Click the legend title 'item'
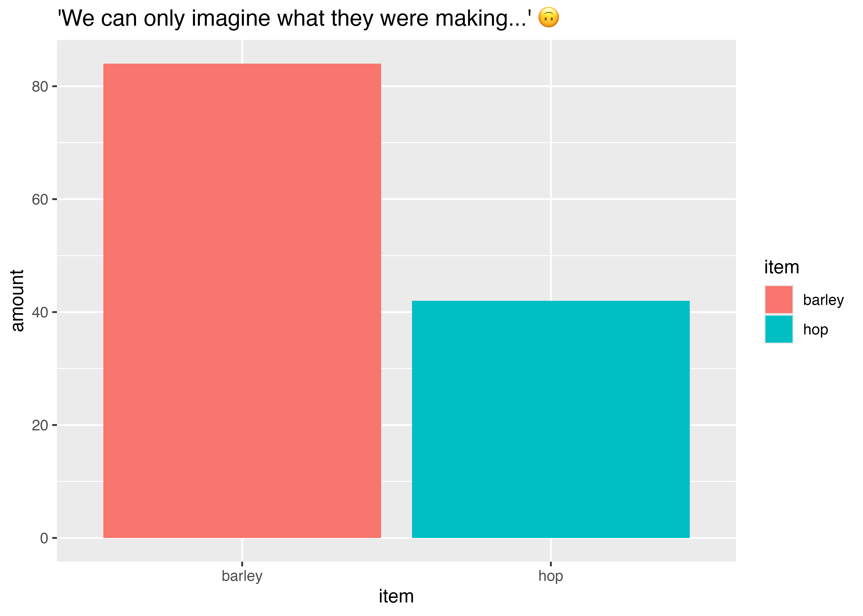Viewport: 863px width, 616px height. click(x=781, y=267)
